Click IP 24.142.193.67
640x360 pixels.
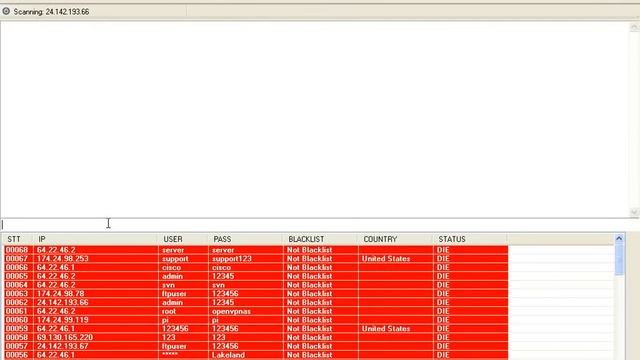point(62,346)
